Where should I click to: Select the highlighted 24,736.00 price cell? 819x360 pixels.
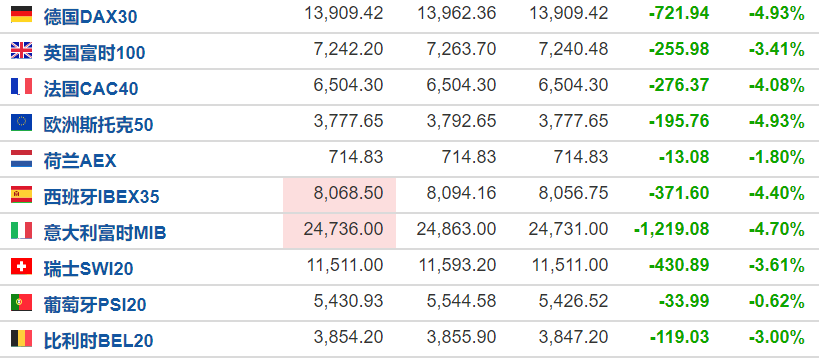click(340, 231)
